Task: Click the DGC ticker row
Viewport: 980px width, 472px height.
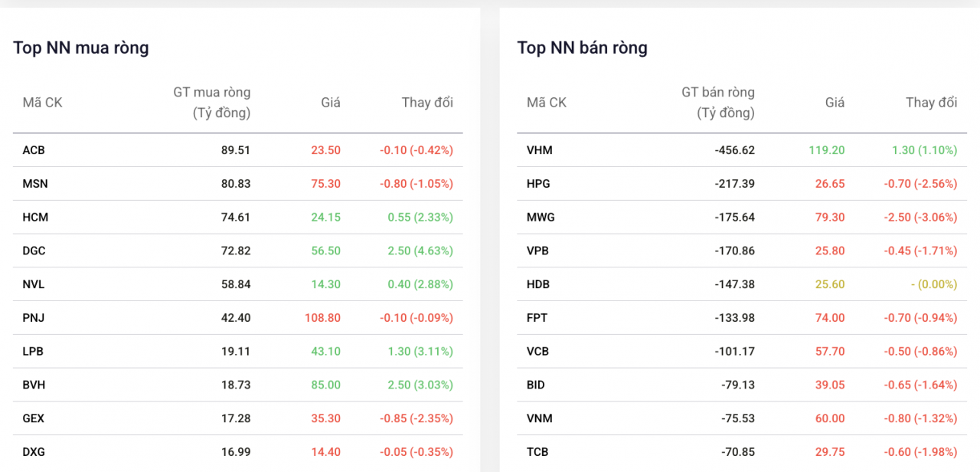Action: (34, 251)
